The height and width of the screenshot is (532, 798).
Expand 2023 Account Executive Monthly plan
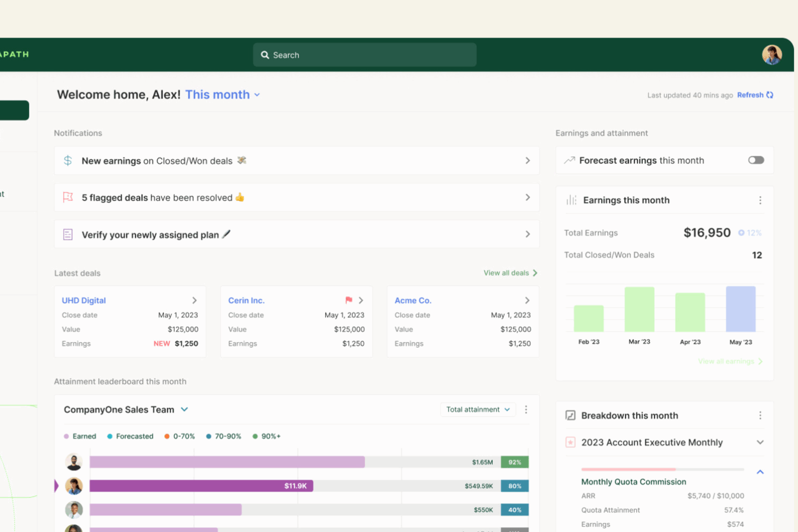[760, 443]
